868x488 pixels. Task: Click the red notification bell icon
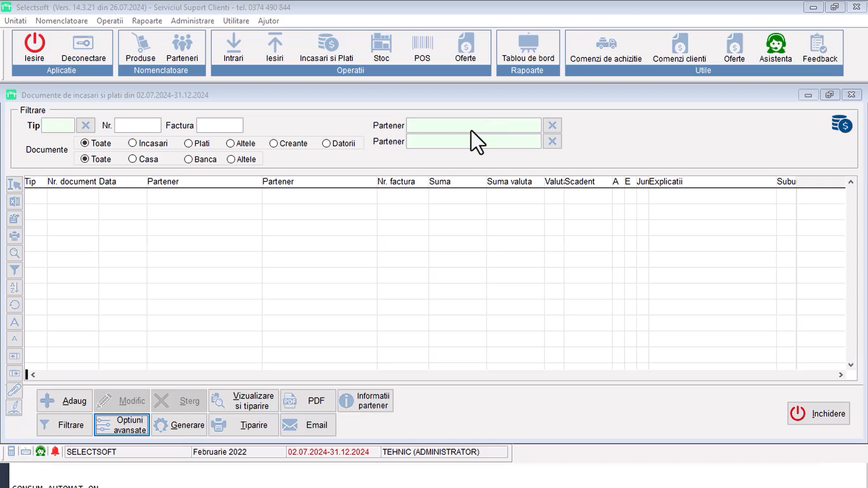tap(55, 451)
